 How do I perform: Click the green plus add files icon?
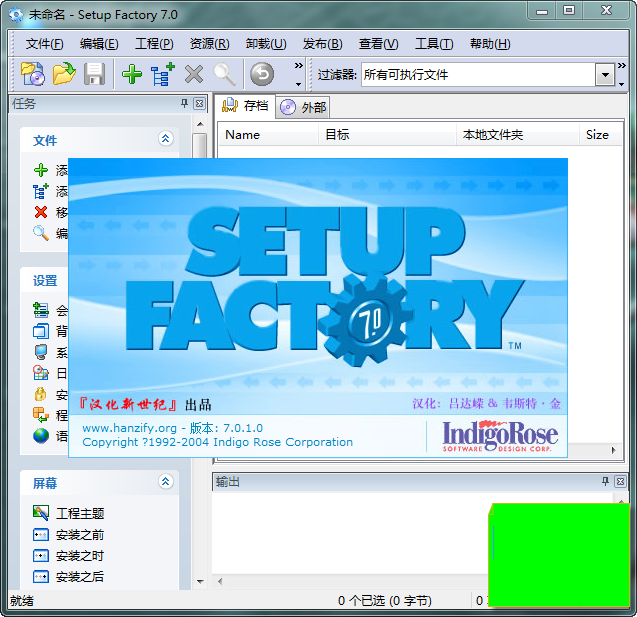tap(131, 74)
